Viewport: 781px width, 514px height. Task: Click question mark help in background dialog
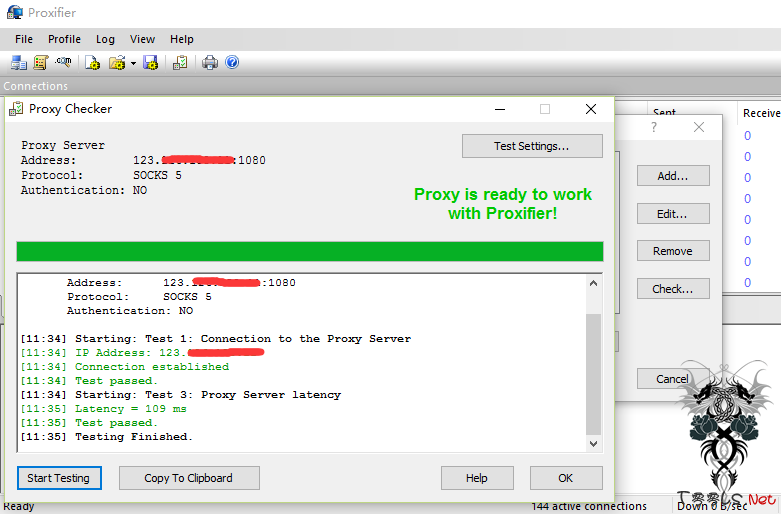(x=654, y=127)
